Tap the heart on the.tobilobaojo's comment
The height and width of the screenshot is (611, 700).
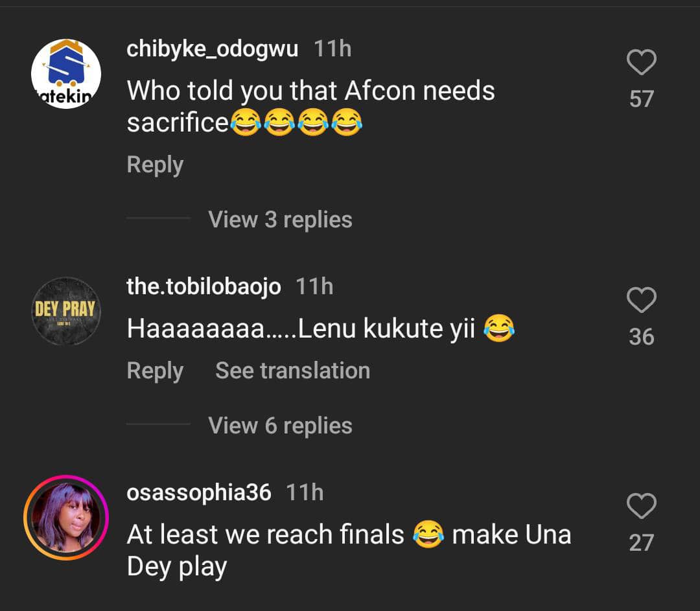642,300
